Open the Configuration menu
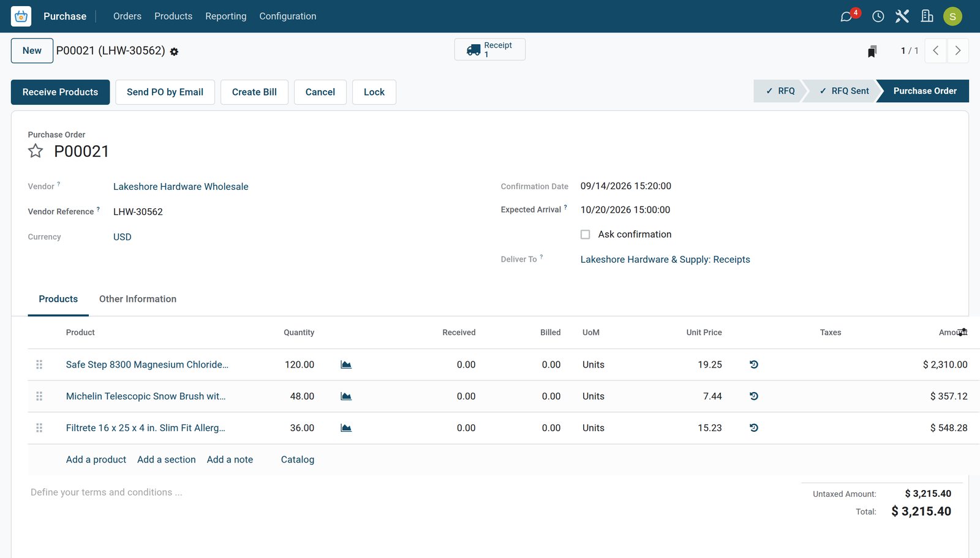The width and height of the screenshot is (980, 558). (288, 17)
